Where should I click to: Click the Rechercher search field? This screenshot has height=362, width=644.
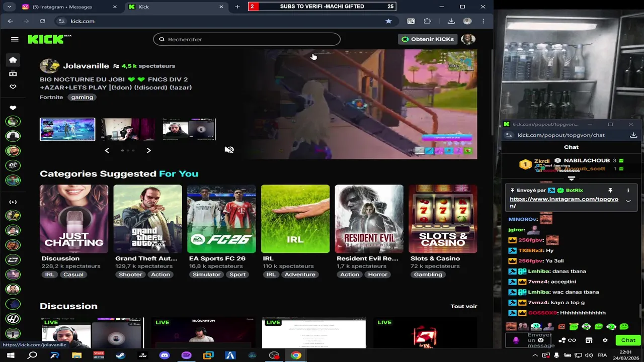[247, 39]
